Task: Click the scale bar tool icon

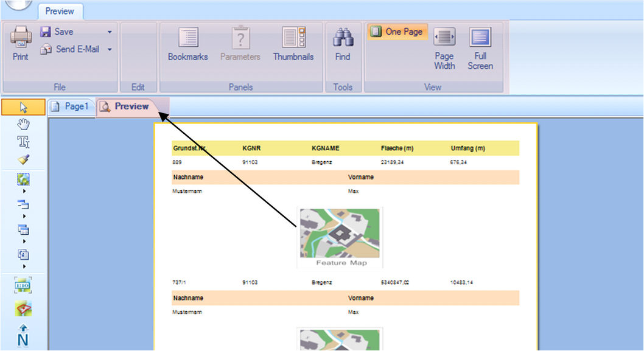Action: (23, 285)
